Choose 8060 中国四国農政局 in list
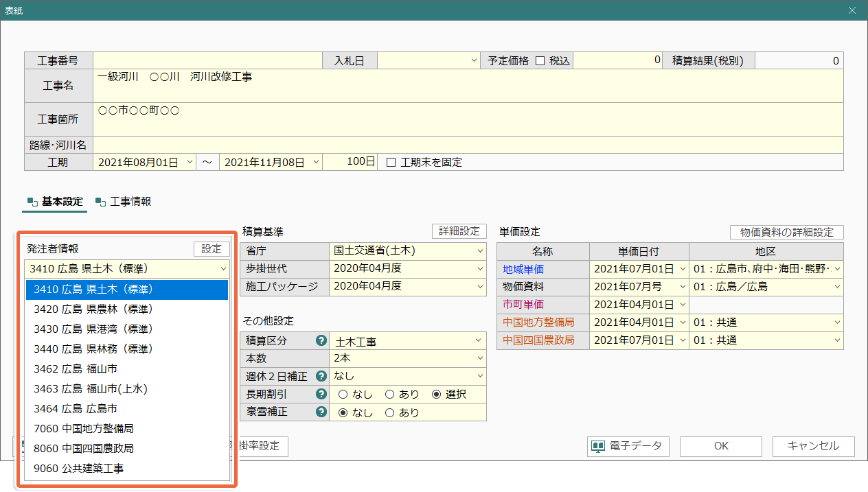 pos(127,449)
